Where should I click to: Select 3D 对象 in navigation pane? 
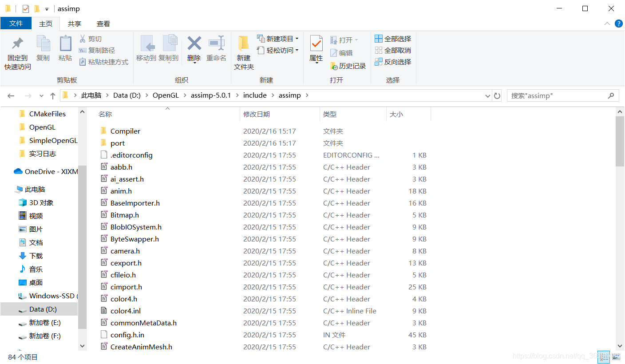[x=41, y=202]
